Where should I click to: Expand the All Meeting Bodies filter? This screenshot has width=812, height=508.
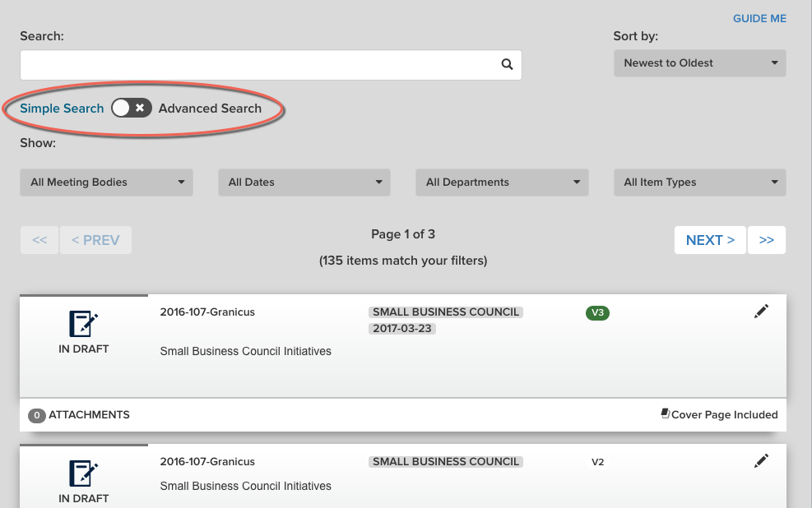106,182
